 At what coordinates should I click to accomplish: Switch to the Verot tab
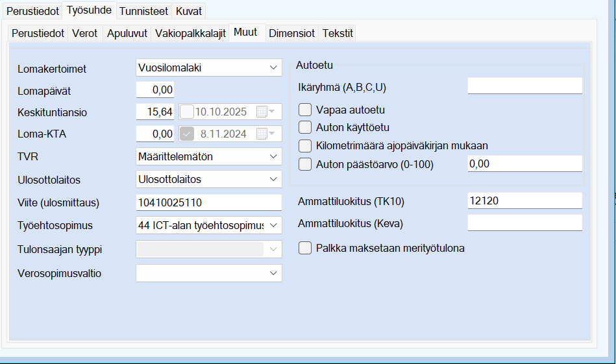[x=84, y=34]
